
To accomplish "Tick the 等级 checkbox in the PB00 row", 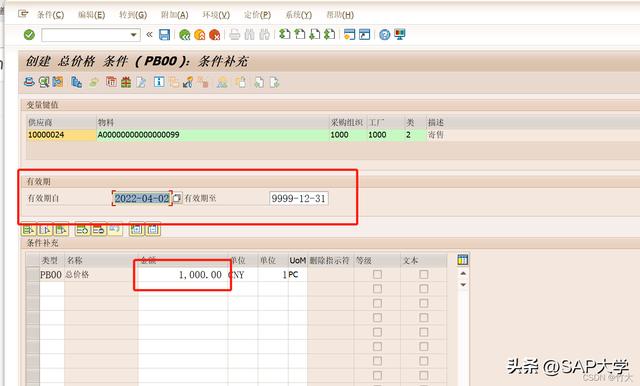I will pos(378,275).
